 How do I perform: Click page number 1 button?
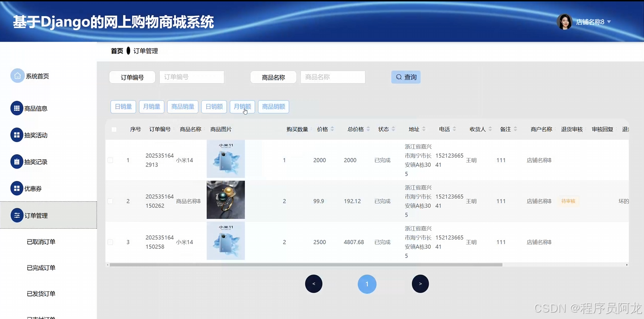tap(367, 284)
